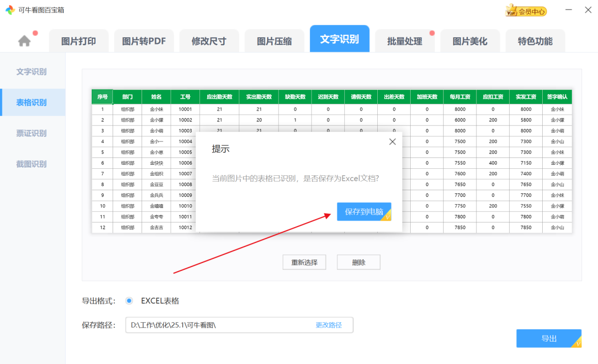Click the 金吉吉 name cell
This screenshot has height=364, width=598.
pyautogui.click(x=156, y=228)
